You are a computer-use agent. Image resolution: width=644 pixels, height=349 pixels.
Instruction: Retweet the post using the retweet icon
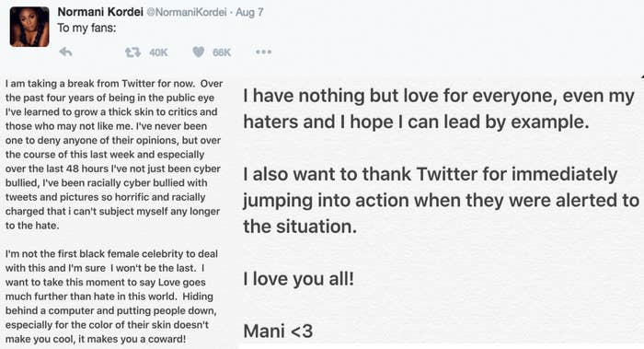click(132, 52)
